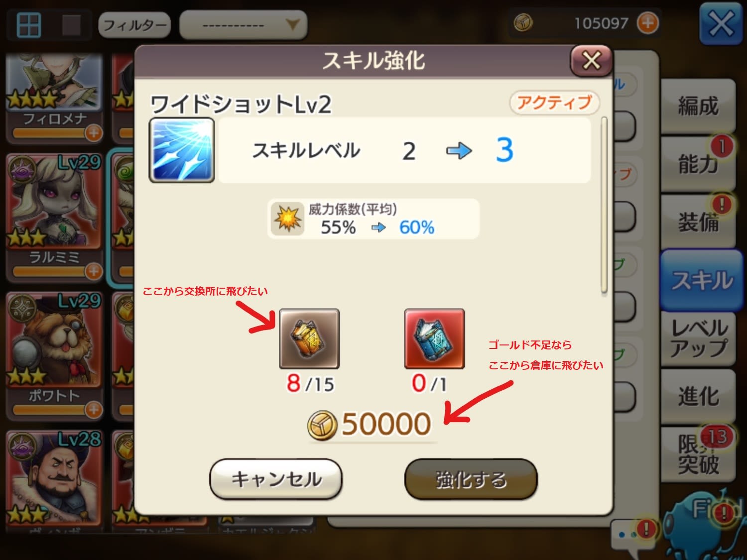Select the 編成 side tab
Viewport: 747px width, 560px height.
pos(698,106)
